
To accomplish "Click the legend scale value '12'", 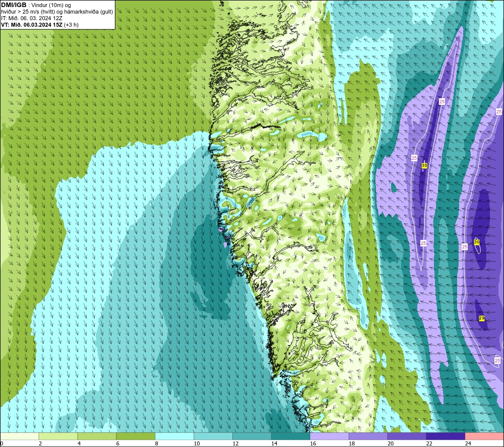I will (235, 443).
